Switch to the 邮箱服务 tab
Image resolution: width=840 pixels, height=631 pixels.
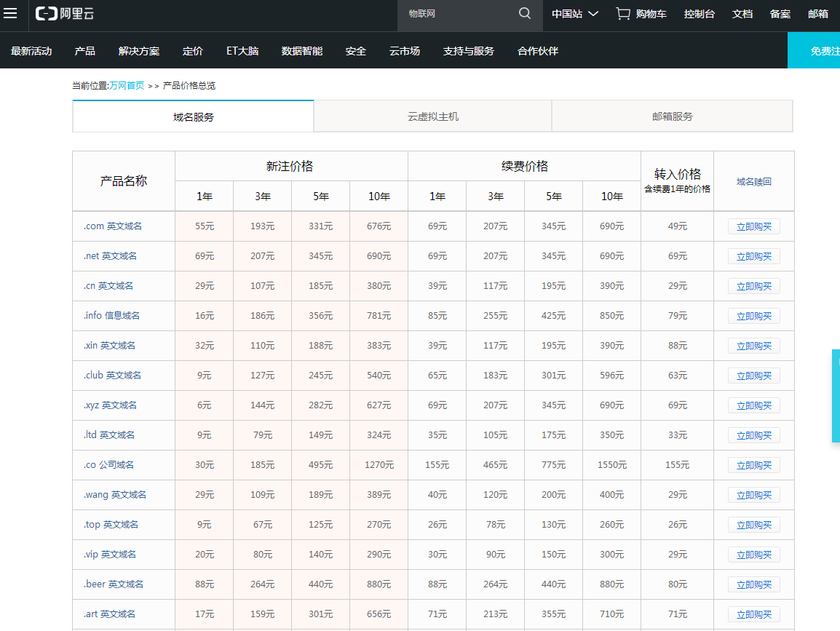click(673, 116)
